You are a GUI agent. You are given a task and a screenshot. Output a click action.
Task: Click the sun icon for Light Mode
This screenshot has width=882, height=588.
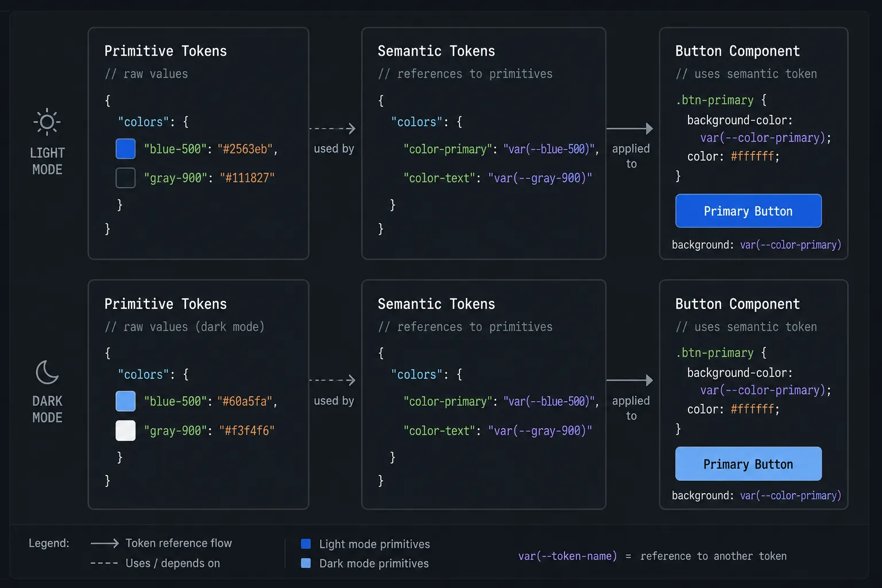tap(47, 122)
